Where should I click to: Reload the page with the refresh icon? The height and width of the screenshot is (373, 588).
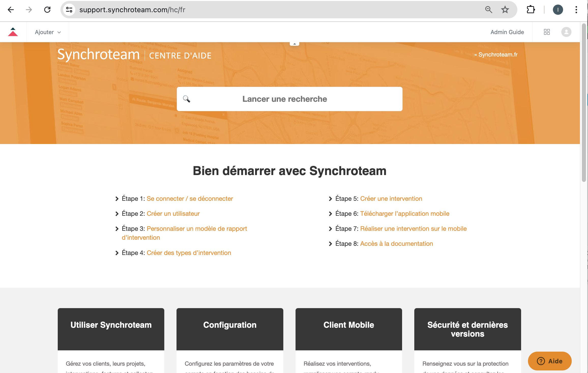(x=47, y=10)
